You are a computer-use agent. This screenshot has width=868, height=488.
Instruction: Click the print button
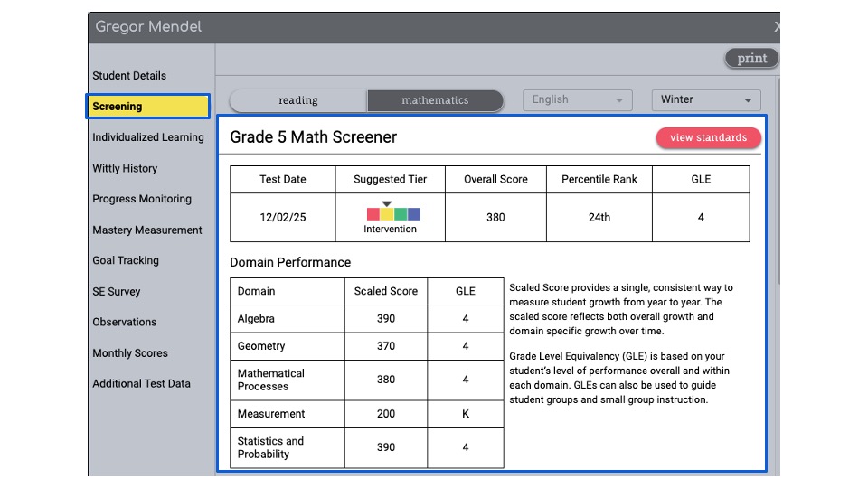[751, 58]
